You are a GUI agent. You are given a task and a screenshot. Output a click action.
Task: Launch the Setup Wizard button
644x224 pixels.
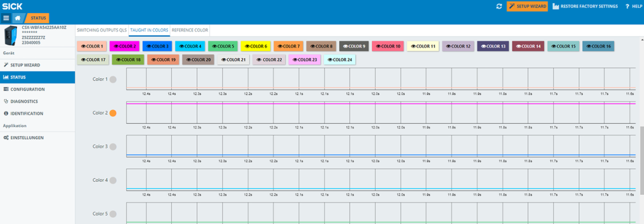pos(527,6)
